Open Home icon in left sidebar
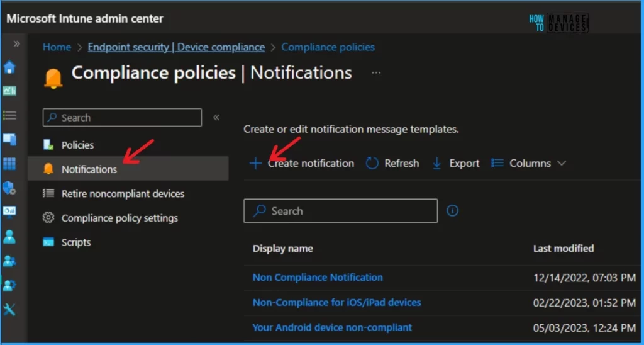 point(9,67)
